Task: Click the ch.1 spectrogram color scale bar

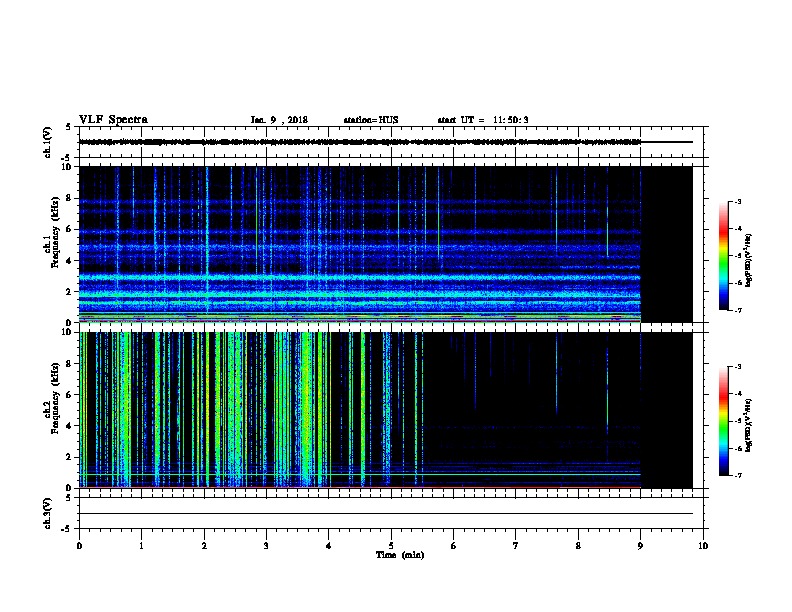Action: (724, 256)
